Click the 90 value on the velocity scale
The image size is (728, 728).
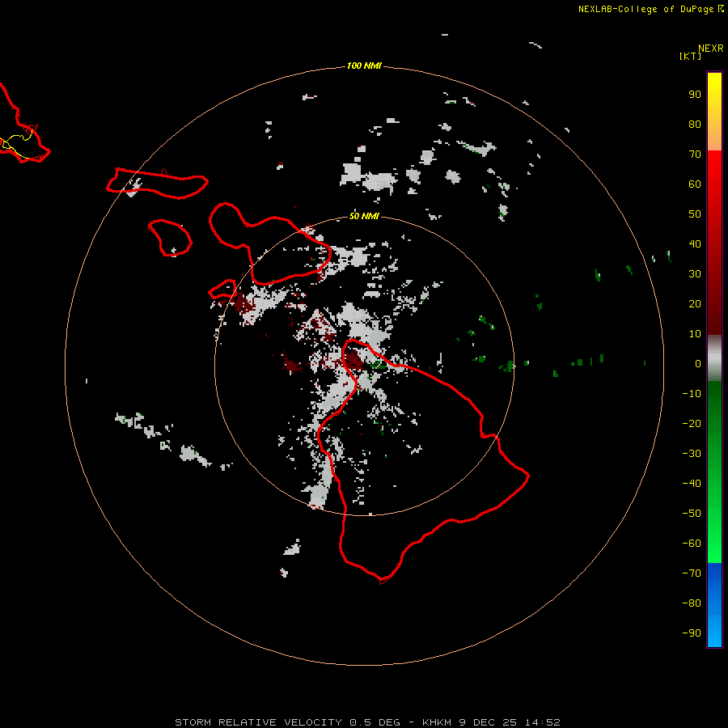tap(695, 95)
